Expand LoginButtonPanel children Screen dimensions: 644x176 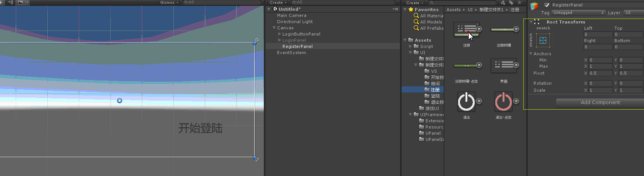[x=279, y=34]
